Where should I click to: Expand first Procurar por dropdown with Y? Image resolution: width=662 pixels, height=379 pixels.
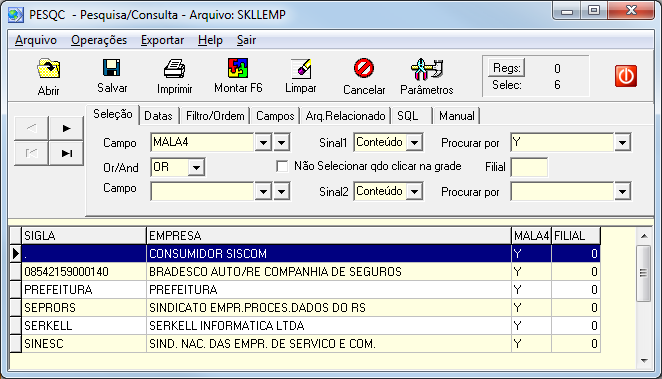pos(622,143)
